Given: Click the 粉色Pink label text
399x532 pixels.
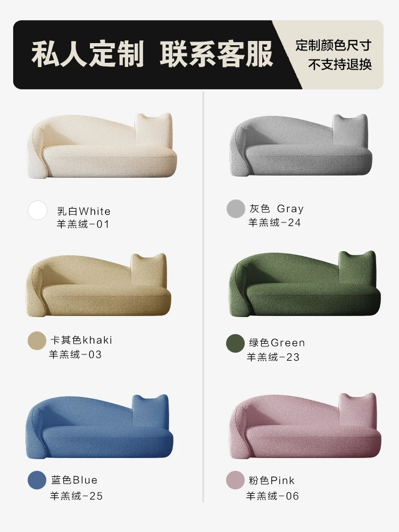Looking at the screenshot, I should tap(271, 480).
